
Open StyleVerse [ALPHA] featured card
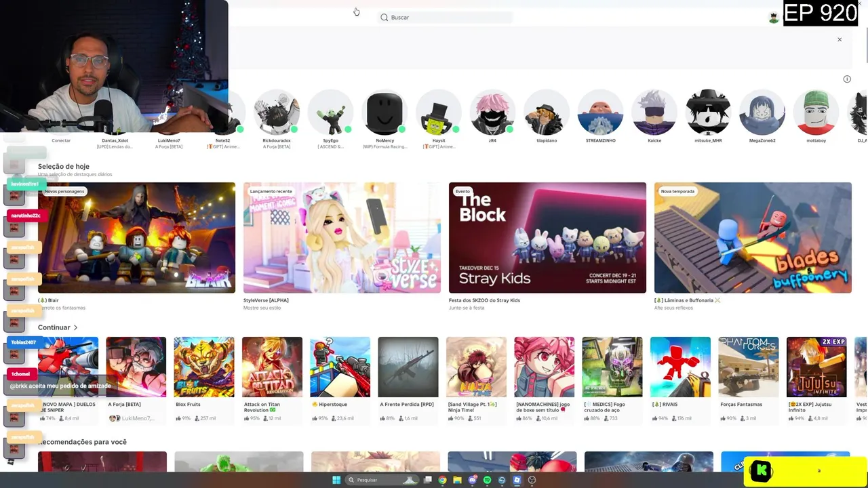point(342,237)
